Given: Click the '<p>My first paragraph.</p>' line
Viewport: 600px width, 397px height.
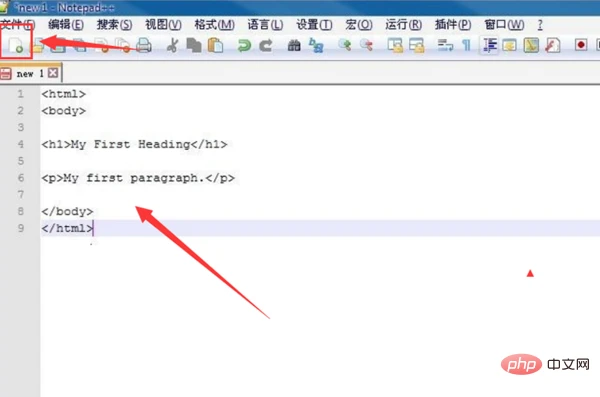Looking at the screenshot, I should [138, 178].
